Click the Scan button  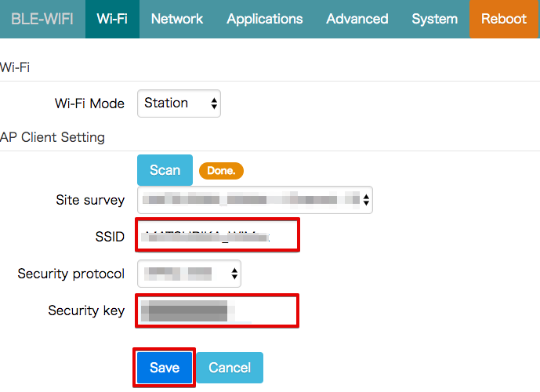click(165, 170)
